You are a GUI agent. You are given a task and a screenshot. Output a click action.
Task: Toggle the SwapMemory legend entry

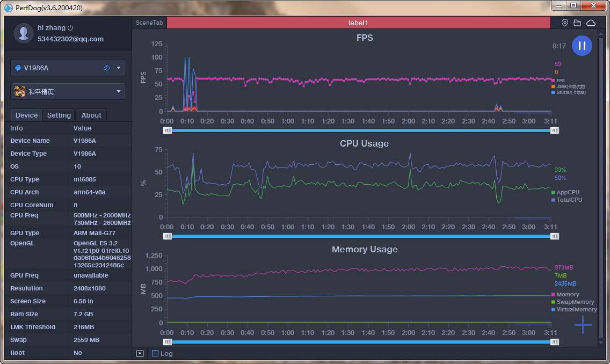(574, 302)
